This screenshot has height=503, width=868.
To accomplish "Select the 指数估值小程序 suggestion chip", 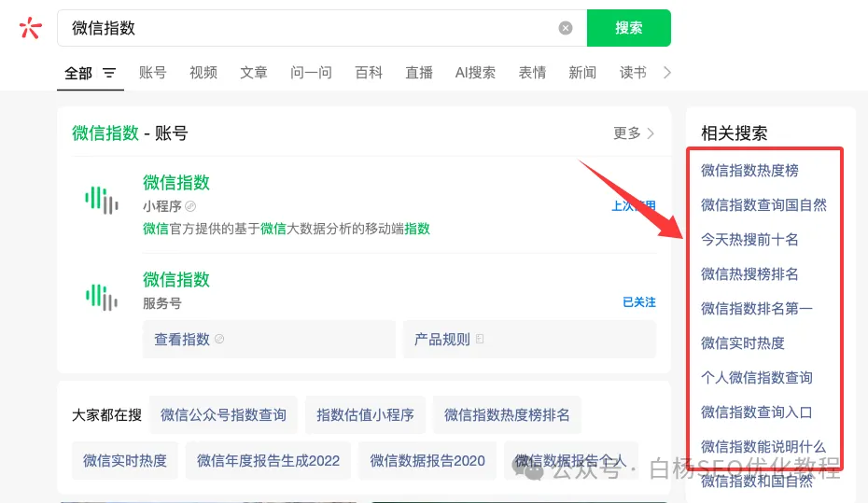I will (365, 415).
